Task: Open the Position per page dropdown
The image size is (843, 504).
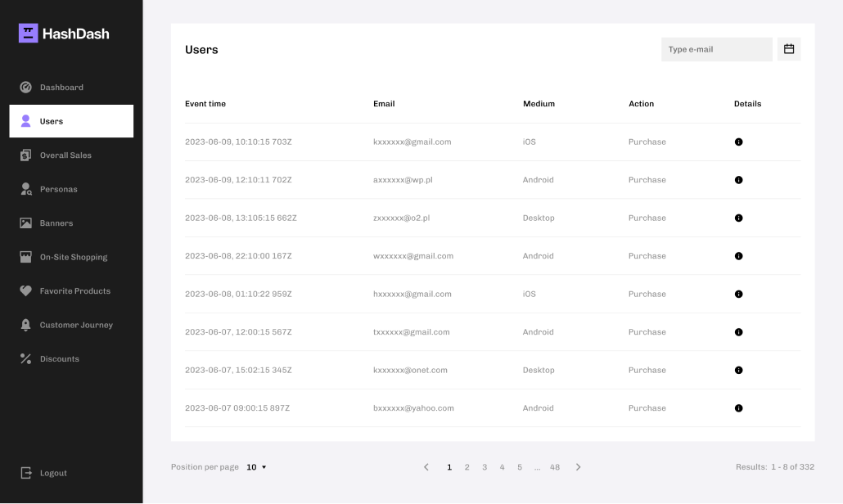Action: coord(254,466)
